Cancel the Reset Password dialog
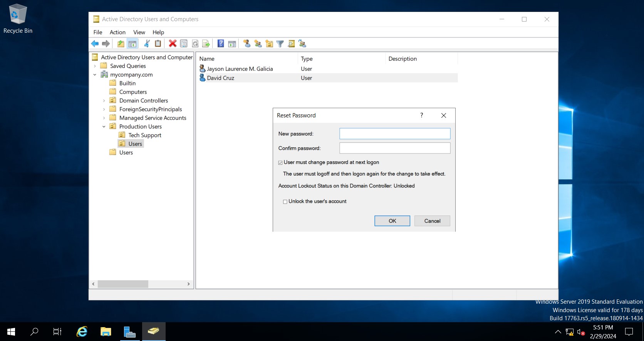Viewport: 644px width, 341px height. 432,221
